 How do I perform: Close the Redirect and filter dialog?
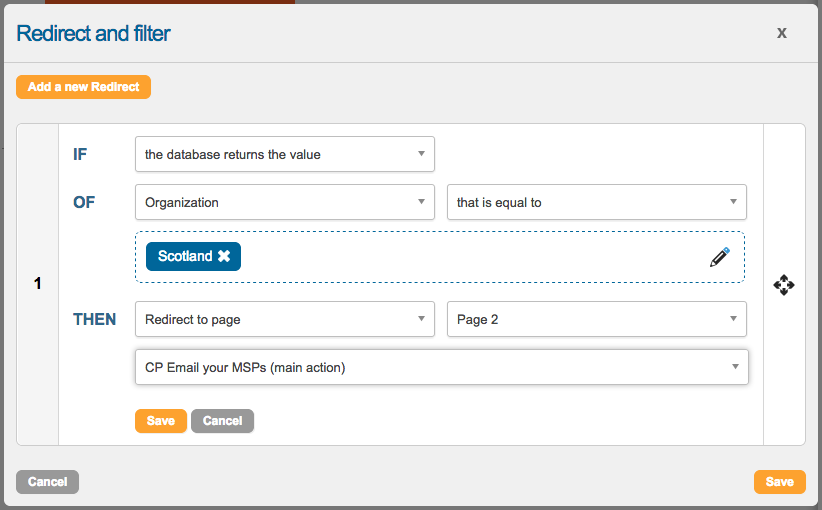781,33
